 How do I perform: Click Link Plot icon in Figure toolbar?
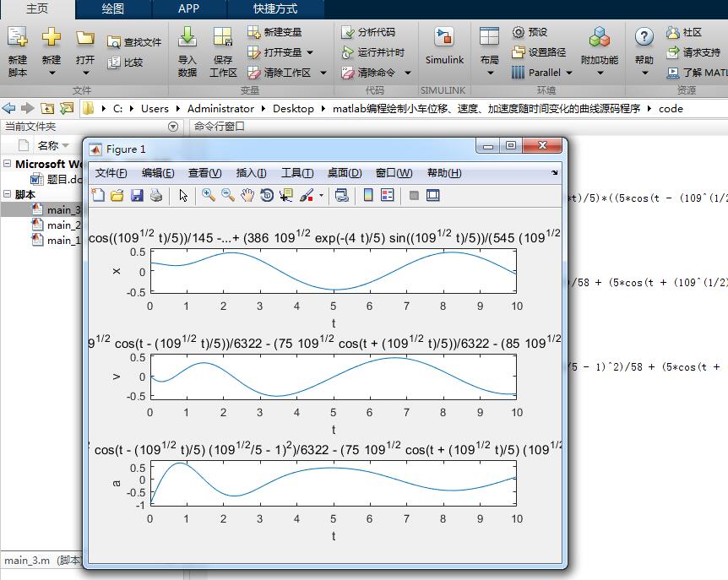click(342, 195)
